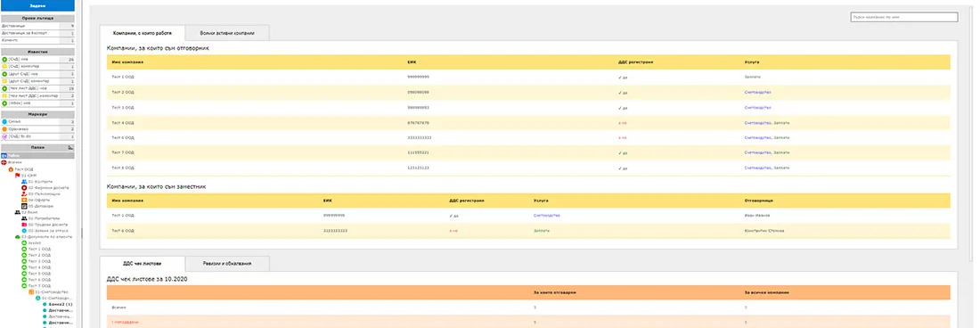
Task: Click 'Компании, за които съм заместник' heading
Action: coord(157,186)
